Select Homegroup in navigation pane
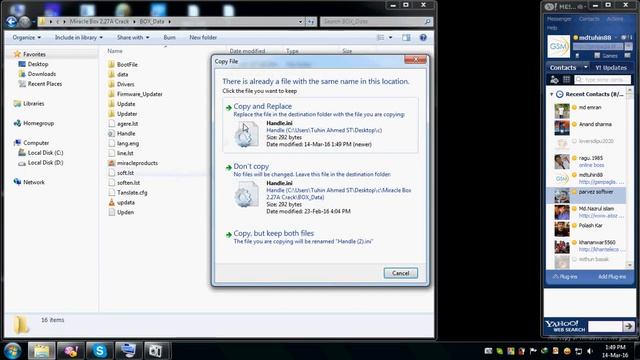Image resolution: width=640 pixels, height=360 pixels. 38,123
